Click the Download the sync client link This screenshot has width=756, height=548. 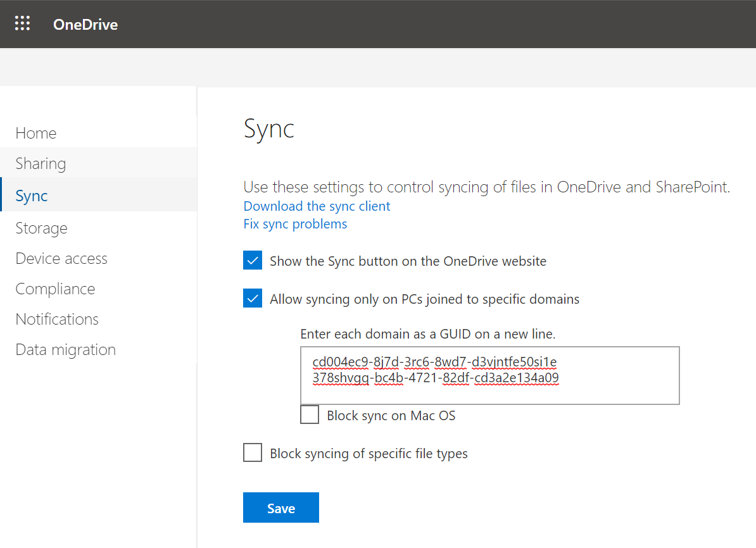pos(317,206)
